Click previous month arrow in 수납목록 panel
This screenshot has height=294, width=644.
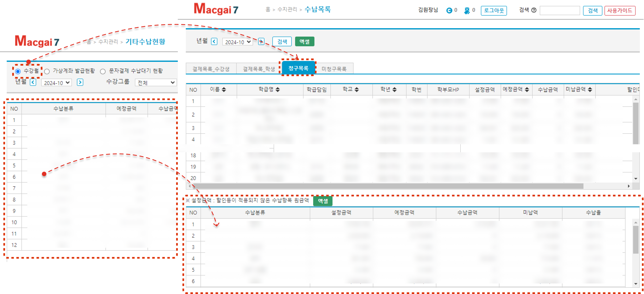tap(214, 42)
